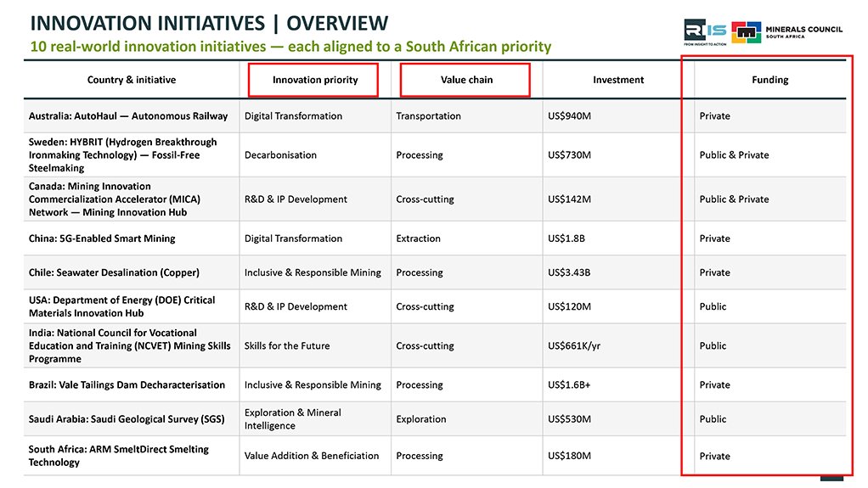The image size is (868, 488).
Task: Click "Exploration" in the Value chain column
Action: point(421,419)
